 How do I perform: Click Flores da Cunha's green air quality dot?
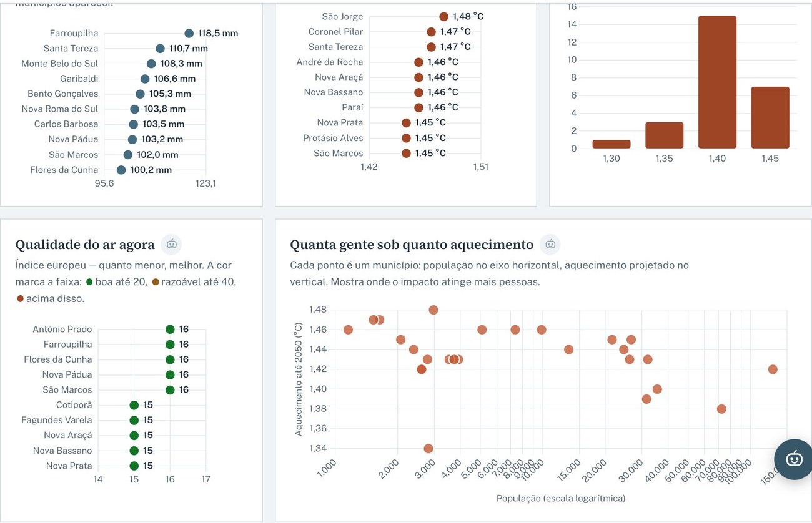(x=170, y=359)
